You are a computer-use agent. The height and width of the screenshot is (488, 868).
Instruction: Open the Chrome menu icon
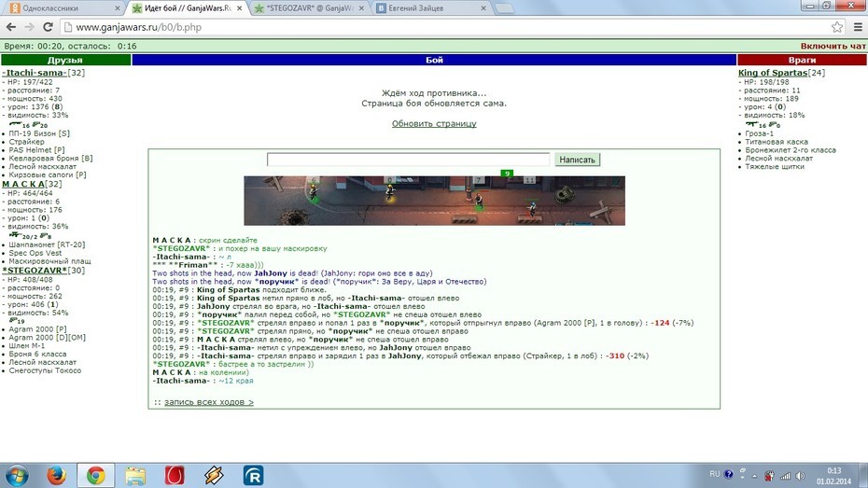point(858,27)
